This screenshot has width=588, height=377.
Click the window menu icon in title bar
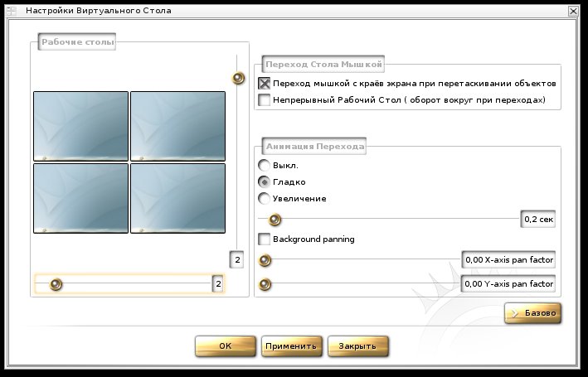point(12,11)
